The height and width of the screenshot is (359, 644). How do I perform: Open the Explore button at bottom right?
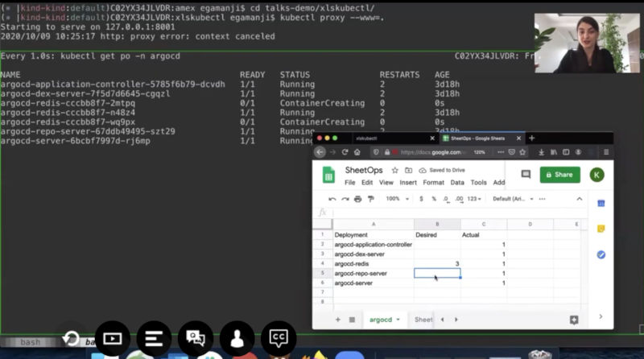(574, 320)
